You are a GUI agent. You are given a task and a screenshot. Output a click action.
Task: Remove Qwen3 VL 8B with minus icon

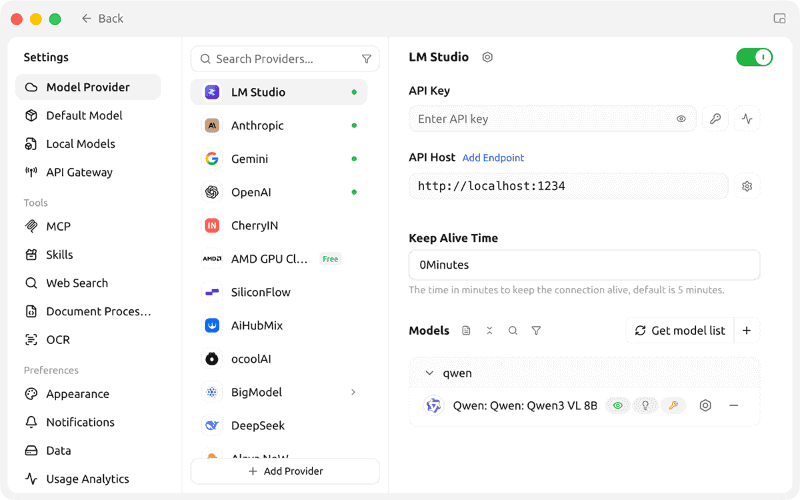pos(734,406)
